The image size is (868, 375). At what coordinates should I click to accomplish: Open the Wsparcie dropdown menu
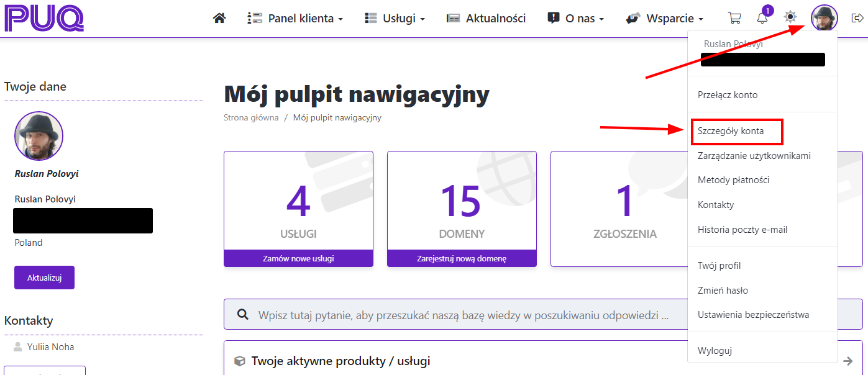pos(665,19)
